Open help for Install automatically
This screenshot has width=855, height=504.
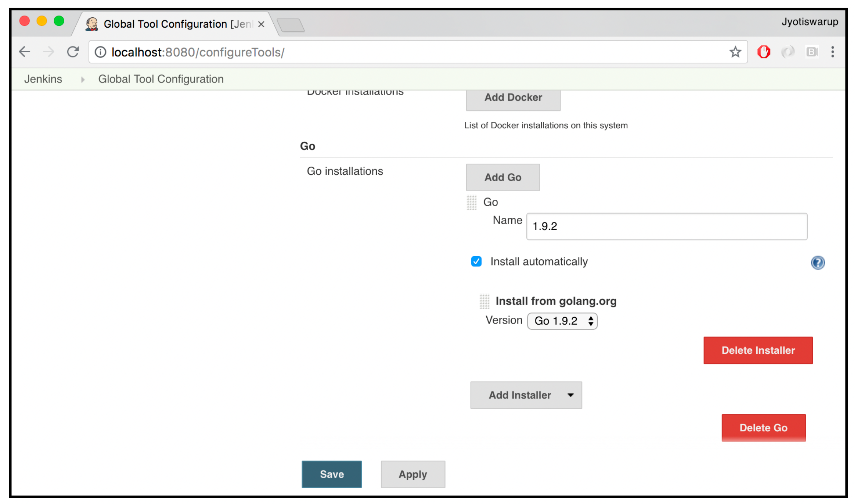coord(818,262)
